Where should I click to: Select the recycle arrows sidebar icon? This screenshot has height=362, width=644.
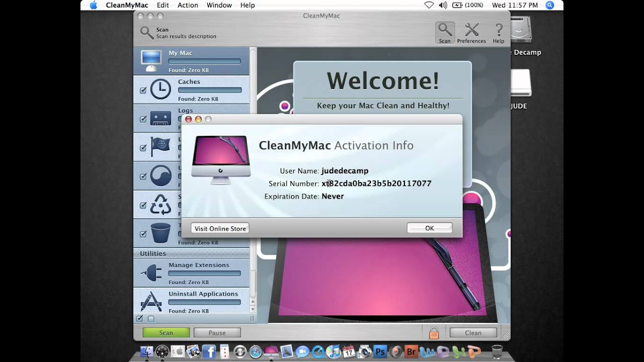pos(161,205)
